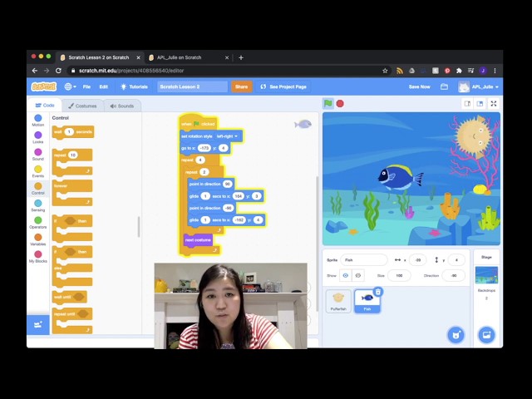Screen dimensions: 532x399
Task: Bookmark this page with the star
Action: click(385, 71)
